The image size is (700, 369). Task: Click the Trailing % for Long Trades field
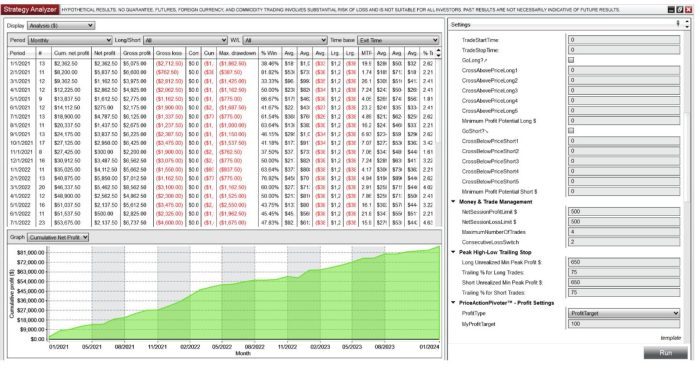[624, 272]
